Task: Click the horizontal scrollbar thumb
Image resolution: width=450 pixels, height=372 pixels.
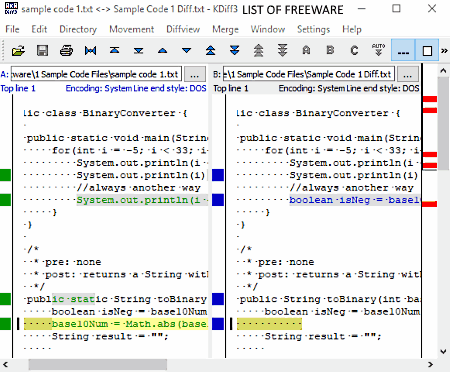Action: coord(98,365)
